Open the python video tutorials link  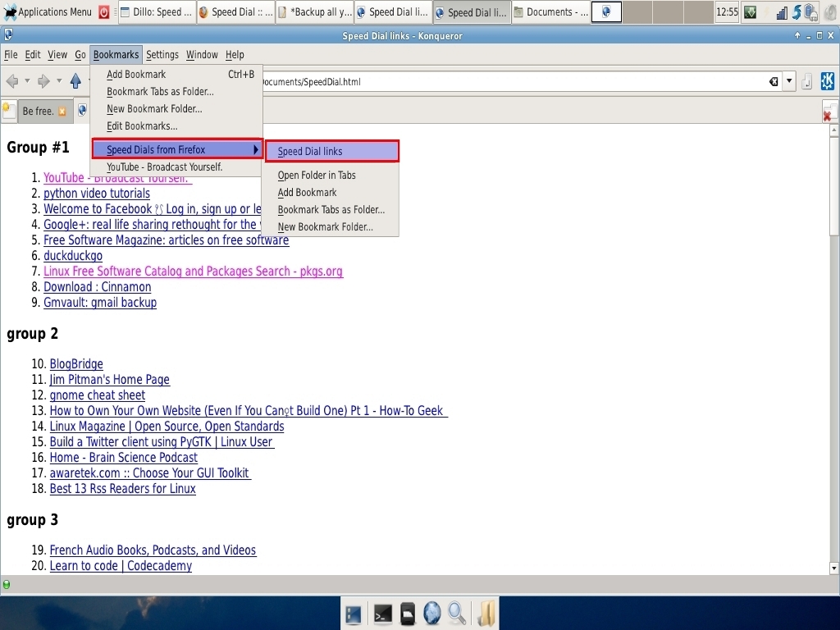[97, 194]
